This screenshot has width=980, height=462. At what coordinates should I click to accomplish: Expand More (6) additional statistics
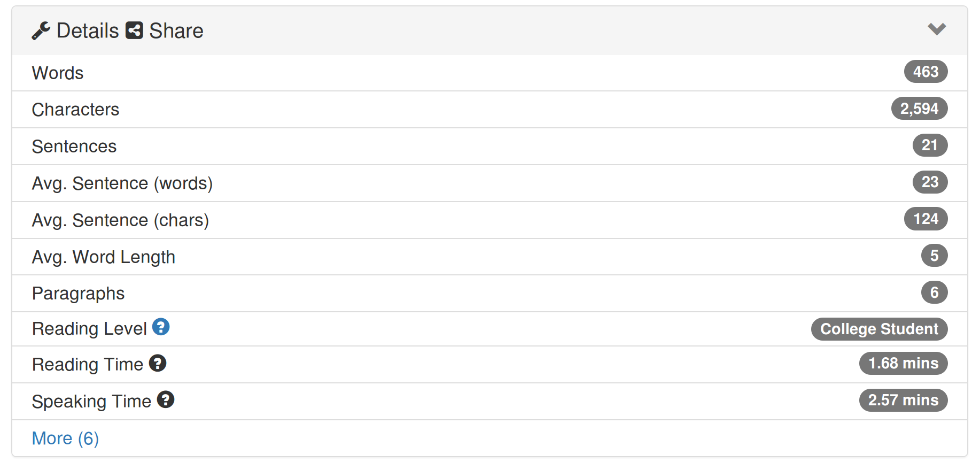click(65, 438)
